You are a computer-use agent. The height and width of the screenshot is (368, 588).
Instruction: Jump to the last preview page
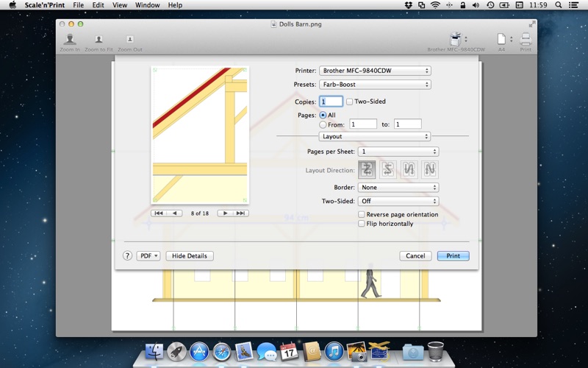pyautogui.click(x=241, y=213)
